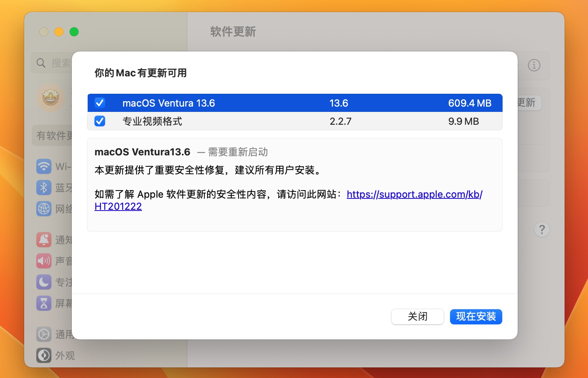Click the Sound speaker icon
588x378 pixels.
[x=44, y=261]
